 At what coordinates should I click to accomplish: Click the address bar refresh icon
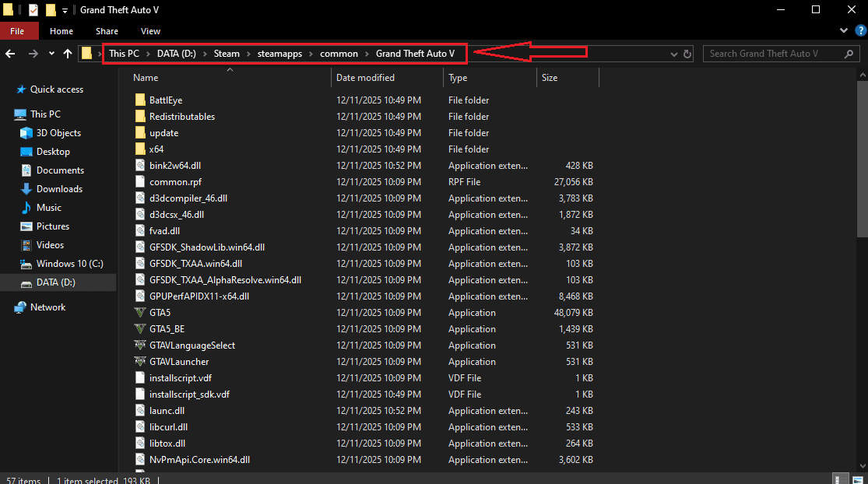687,54
